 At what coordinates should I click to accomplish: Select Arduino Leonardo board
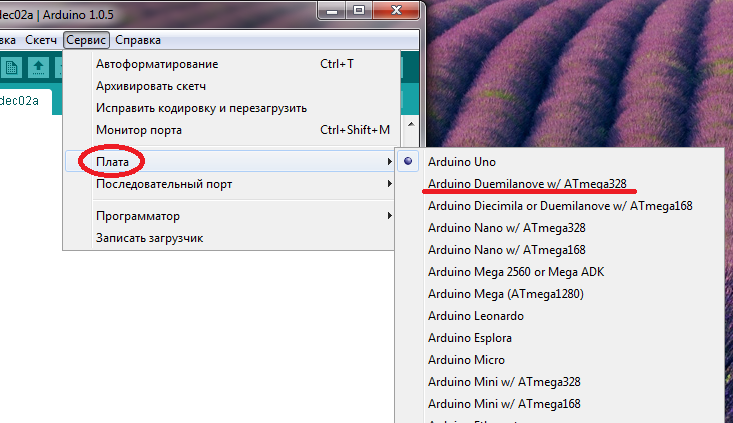pos(560,315)
